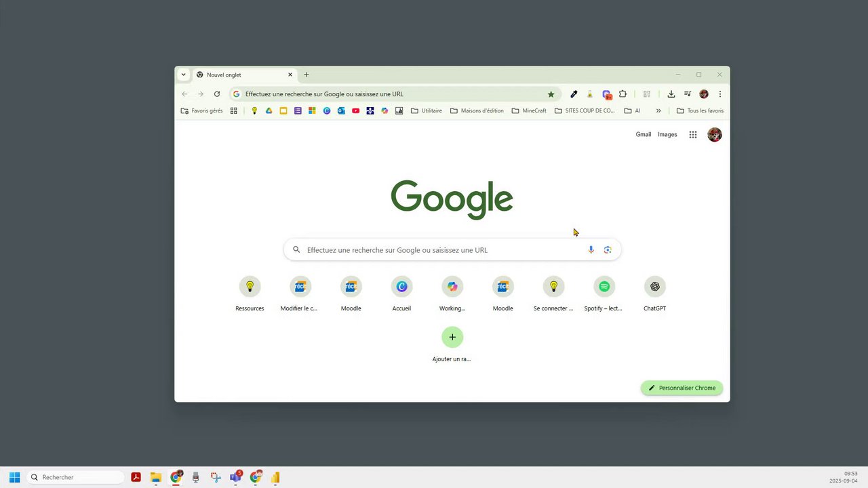Image resolution: width=868 pixels, height=488 pixels.
Task: Open Adobe Acrobat from the taskbar
Action: pyautogui.click(x=136, y=477)
